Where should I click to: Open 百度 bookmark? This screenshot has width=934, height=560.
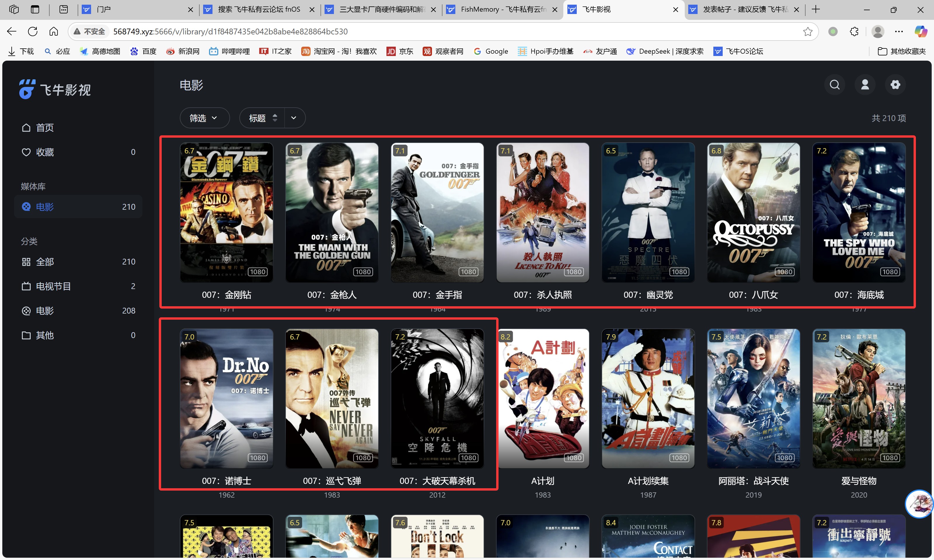coord(143,51)
